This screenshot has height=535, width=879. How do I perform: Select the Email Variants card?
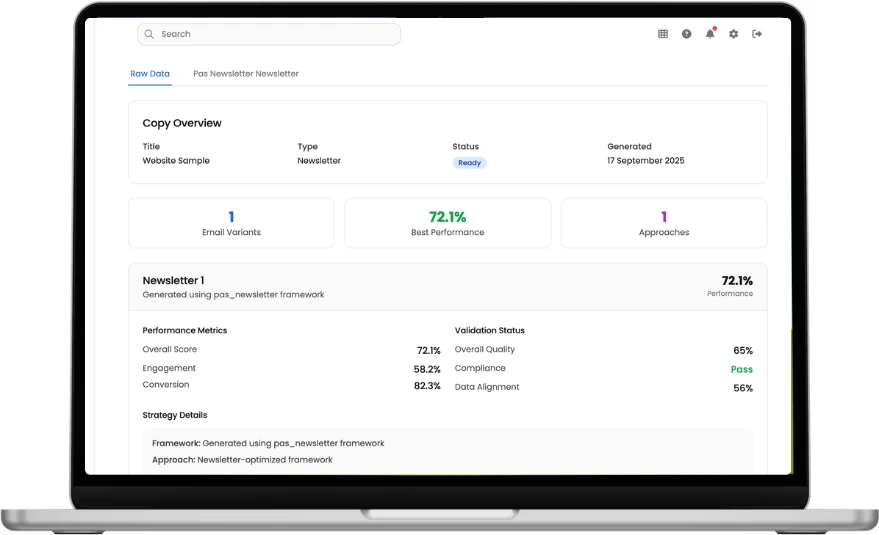pyautogui.click(x=231, y=223)
